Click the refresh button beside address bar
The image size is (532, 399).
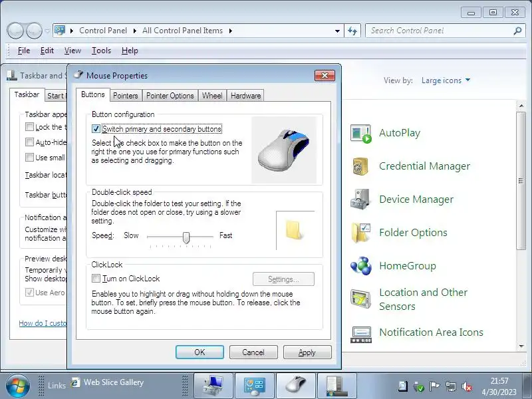point(352,31)
